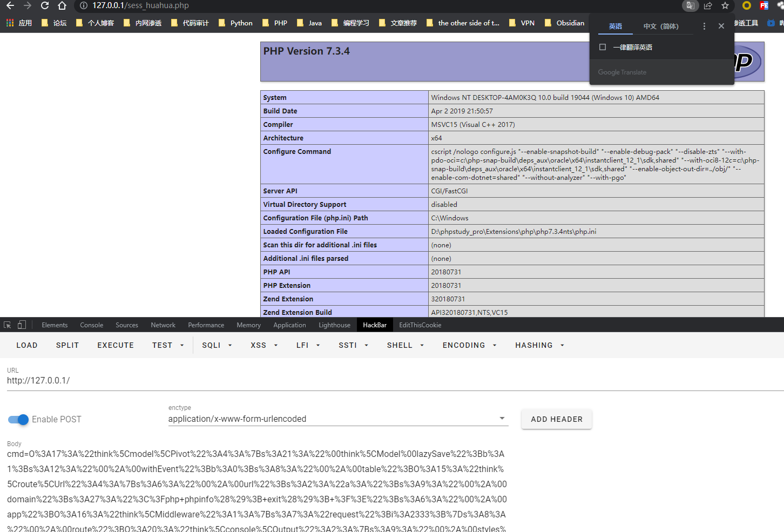Open the browser home page icon

pos(62,5)
